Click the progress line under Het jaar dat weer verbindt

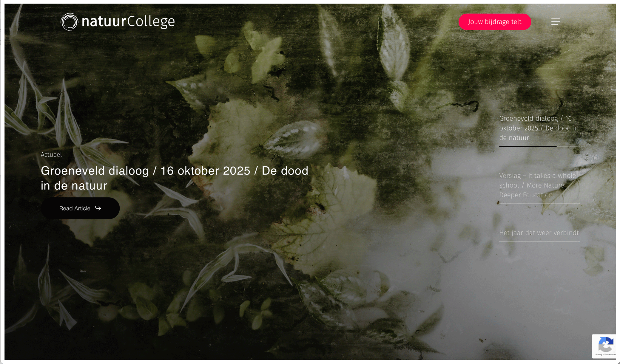point(539,241)
